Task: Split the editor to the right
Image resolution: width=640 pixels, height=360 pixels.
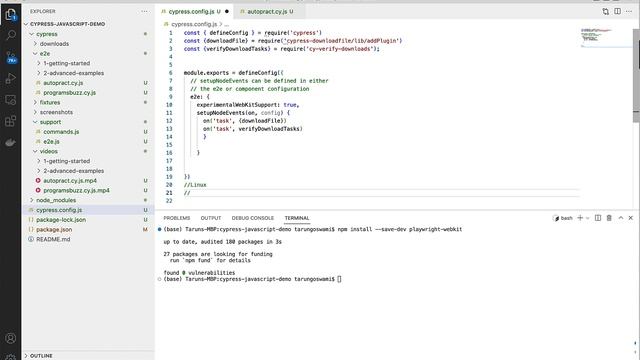Action: (618, 11)
